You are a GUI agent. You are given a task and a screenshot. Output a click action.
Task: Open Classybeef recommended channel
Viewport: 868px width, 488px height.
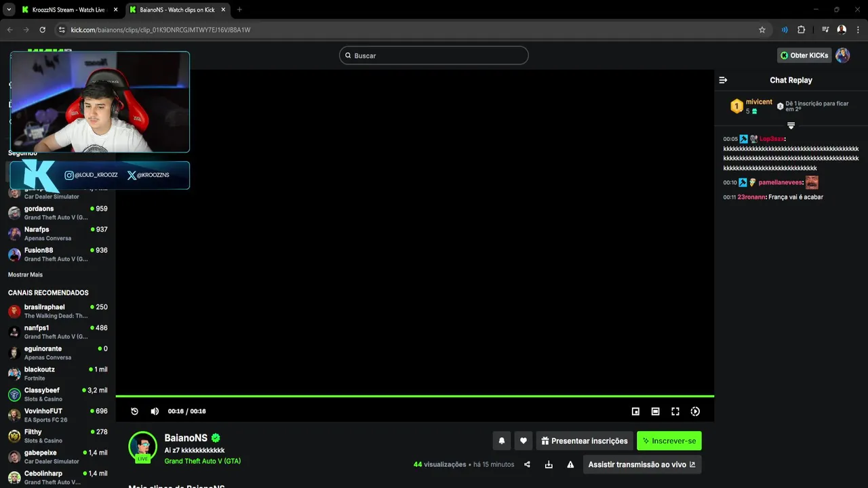coord(58,394)
